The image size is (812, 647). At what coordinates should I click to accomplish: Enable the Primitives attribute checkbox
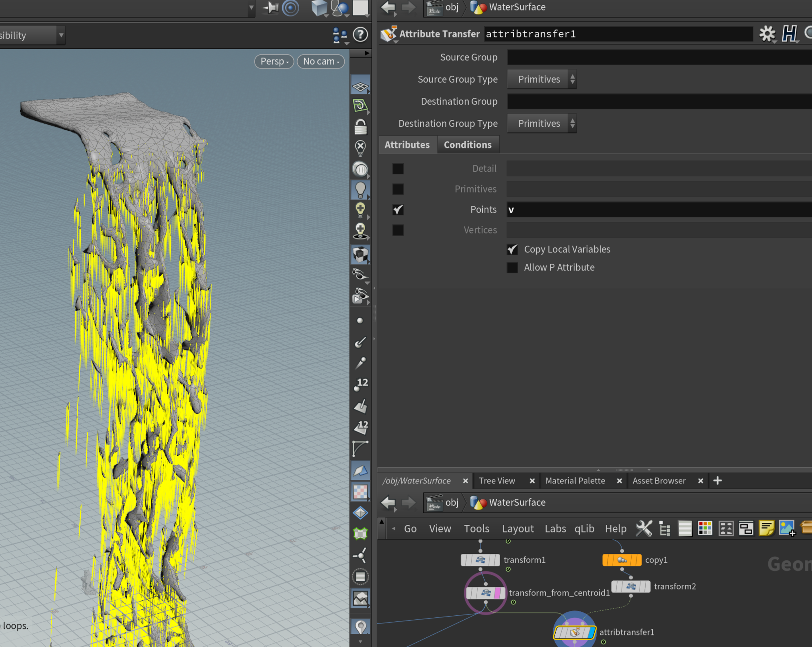coord(398,189)
